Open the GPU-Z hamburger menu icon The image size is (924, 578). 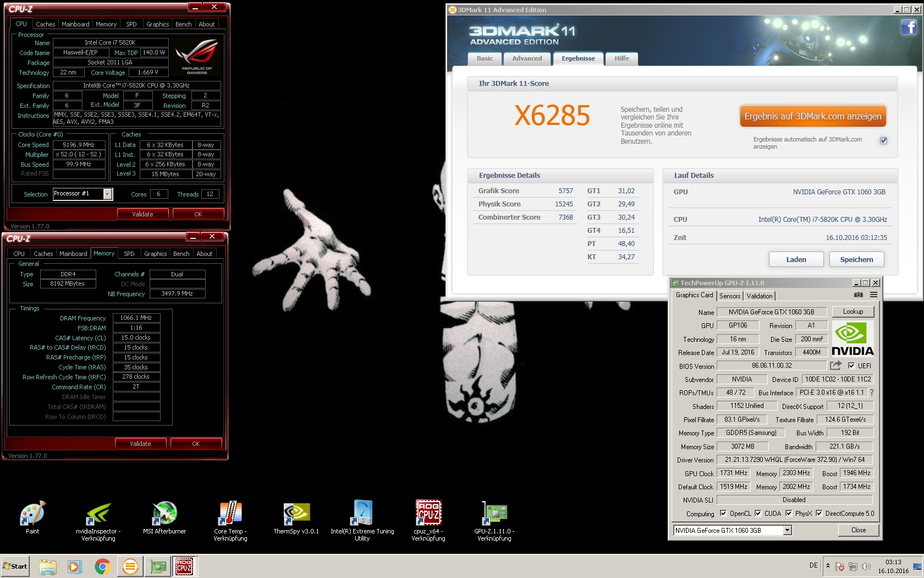click(873, 295)
